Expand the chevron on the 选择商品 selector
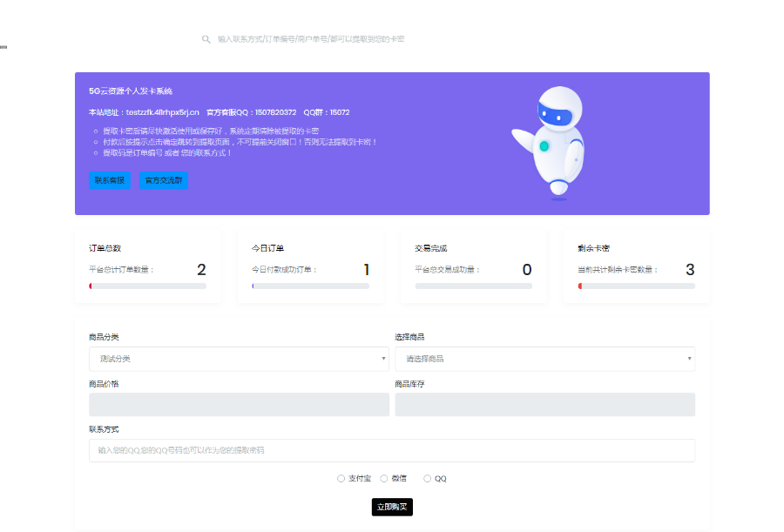This screenshot has width=784, height=532. [690, 359]
